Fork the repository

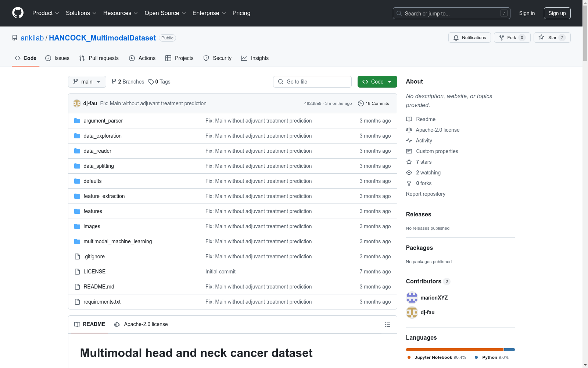508,38
